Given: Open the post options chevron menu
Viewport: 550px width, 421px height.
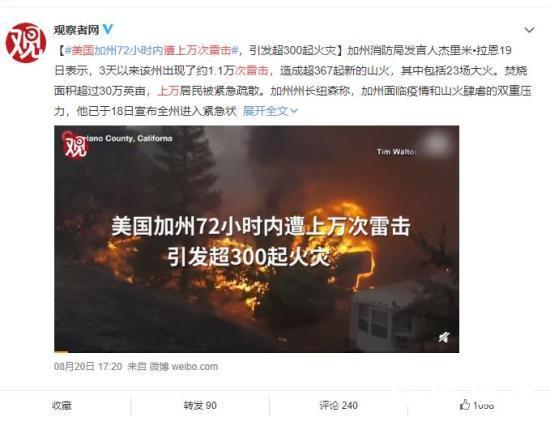Looking at the screenshot, I should (x=529, y=30).
